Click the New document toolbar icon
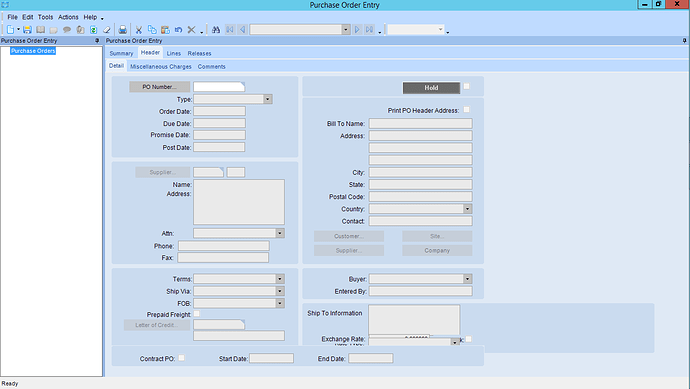 click(10, 29)
